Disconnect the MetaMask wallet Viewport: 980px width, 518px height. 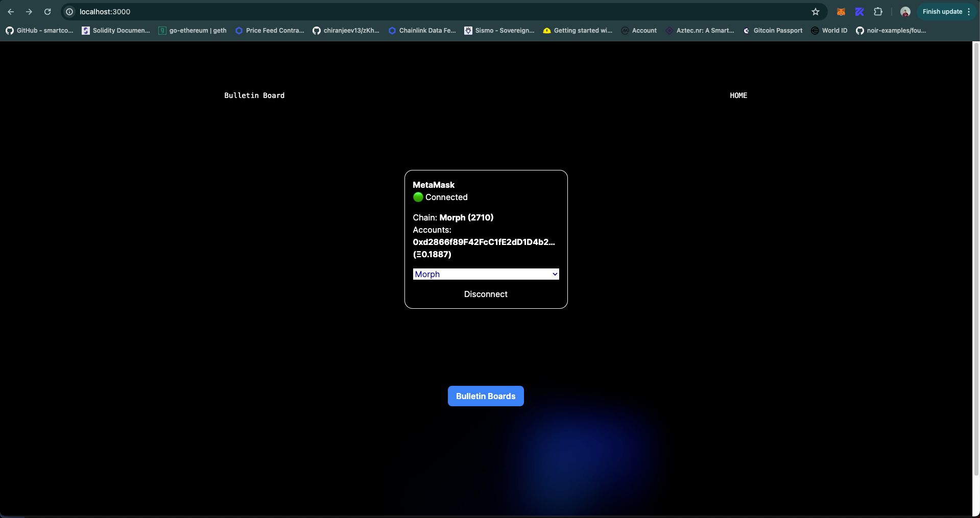486,294
